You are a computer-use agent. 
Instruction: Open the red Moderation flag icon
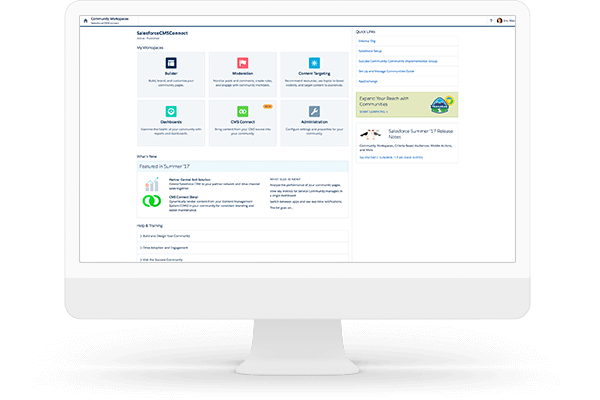243,63
